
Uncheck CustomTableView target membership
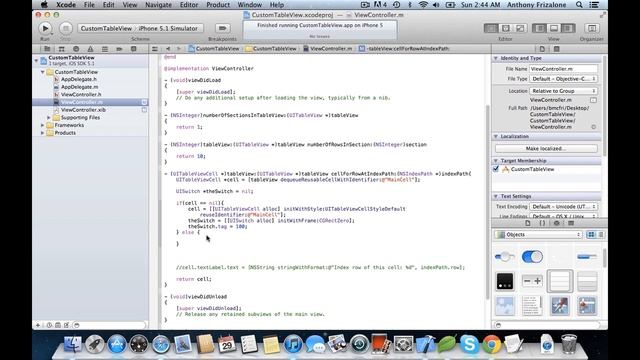[x=496, y=169]
